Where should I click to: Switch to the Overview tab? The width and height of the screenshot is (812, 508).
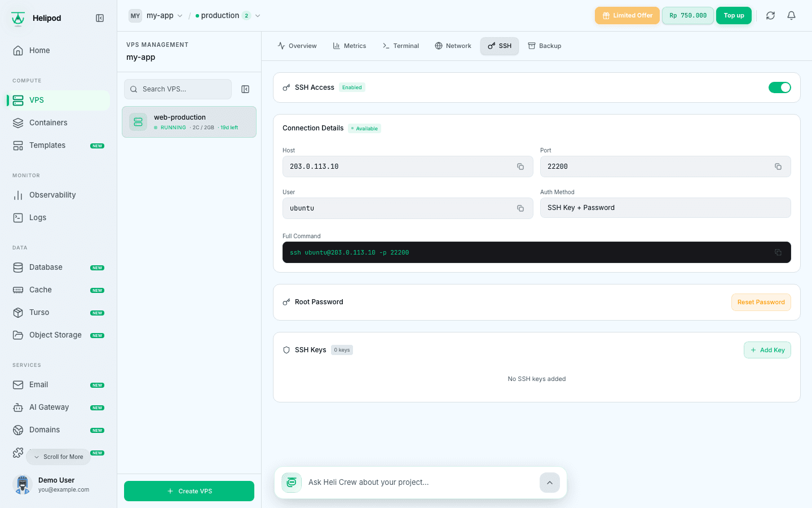pos(297,46)
